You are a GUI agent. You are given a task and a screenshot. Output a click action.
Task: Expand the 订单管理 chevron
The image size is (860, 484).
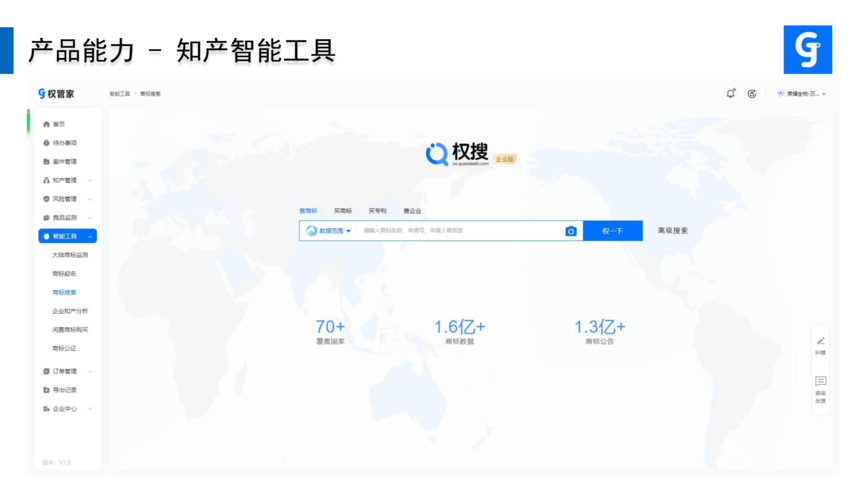tap(90, 371)
